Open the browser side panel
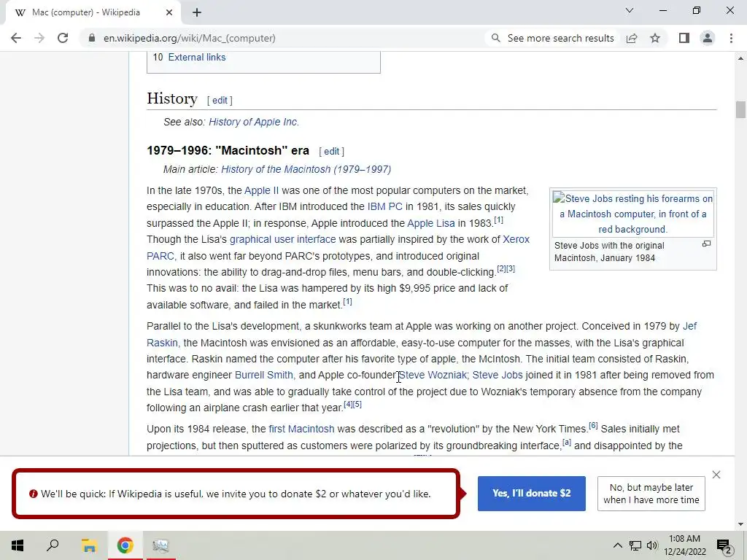The width and height of the screenshot is (747, 560). coord(684,38)
